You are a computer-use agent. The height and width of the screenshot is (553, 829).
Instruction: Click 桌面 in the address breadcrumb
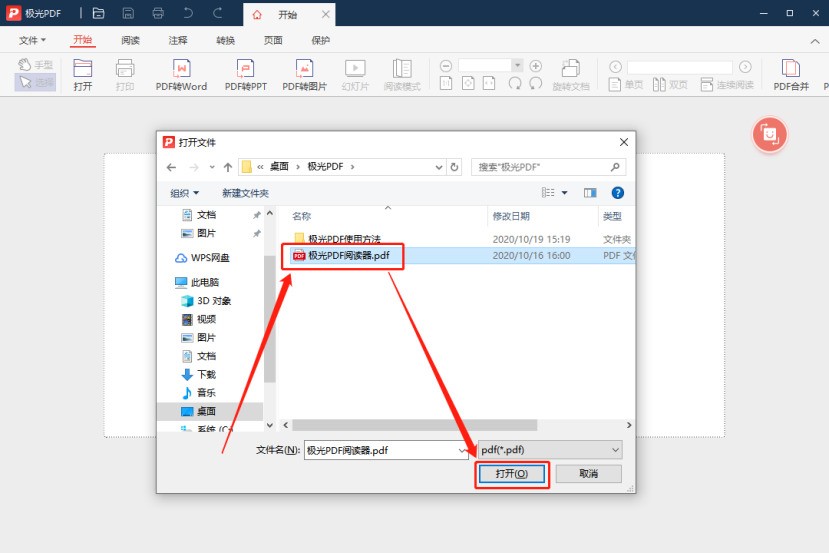pyautogui.click(x=279, y=167)
